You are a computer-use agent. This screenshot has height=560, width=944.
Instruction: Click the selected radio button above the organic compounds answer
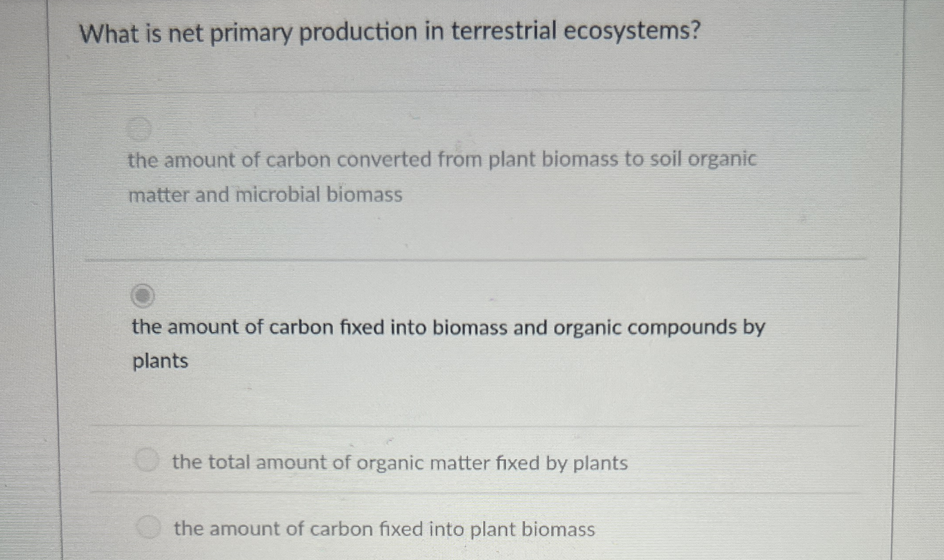pyautogui.click(x=143, y=295)
